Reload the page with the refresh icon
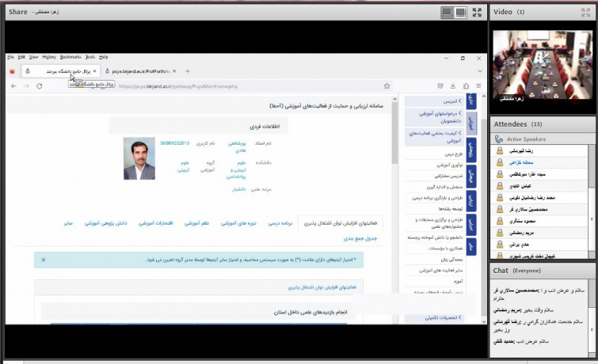This screenshot has height=364, width=598. point(40,85)
